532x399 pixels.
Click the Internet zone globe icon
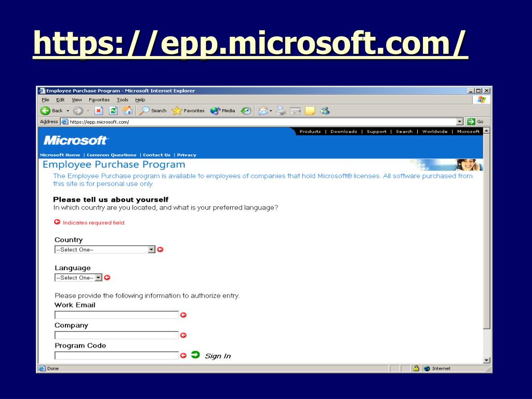pyautogui.click(x=427, y=368)
